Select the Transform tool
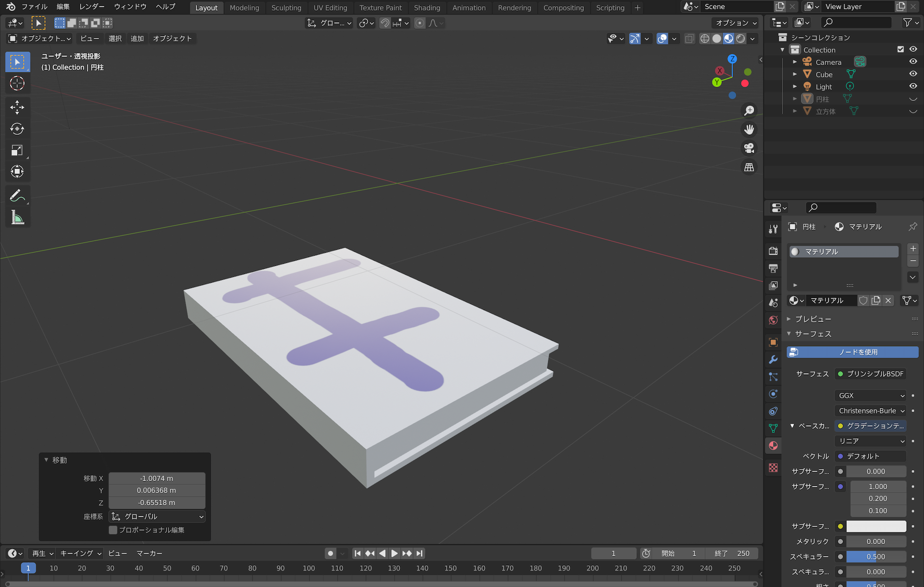Screen dimensions: 924x587 point(17,171)
